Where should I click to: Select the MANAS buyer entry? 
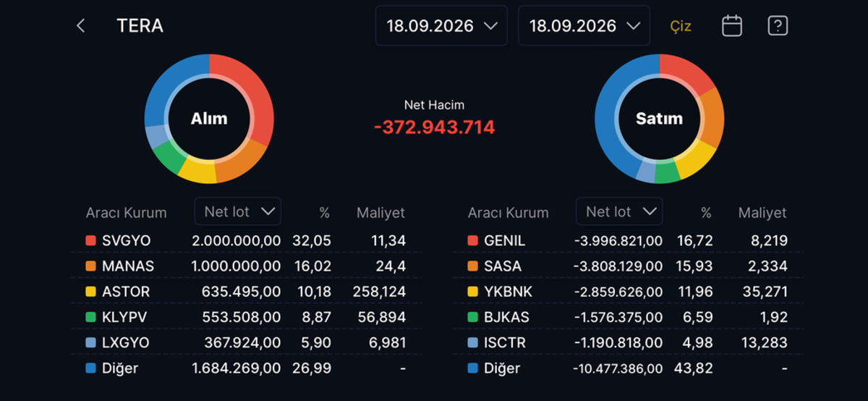246,266
